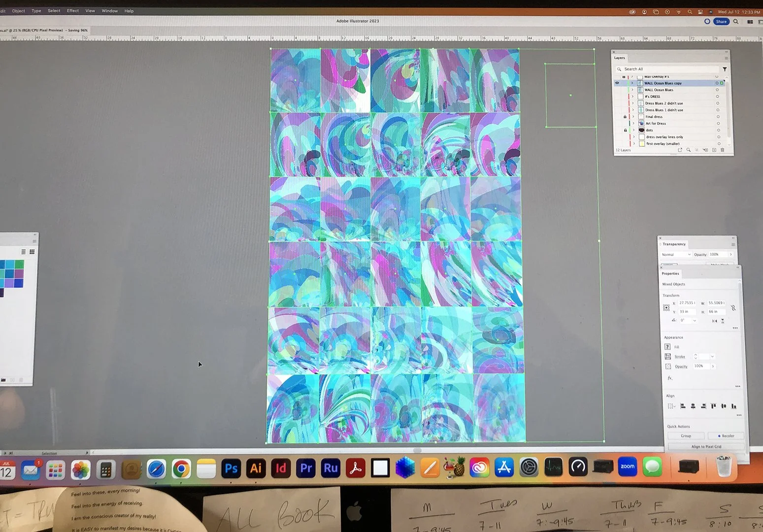763x532 pixels.
Task: Unlock the dots layer
Action: (626, 130)
